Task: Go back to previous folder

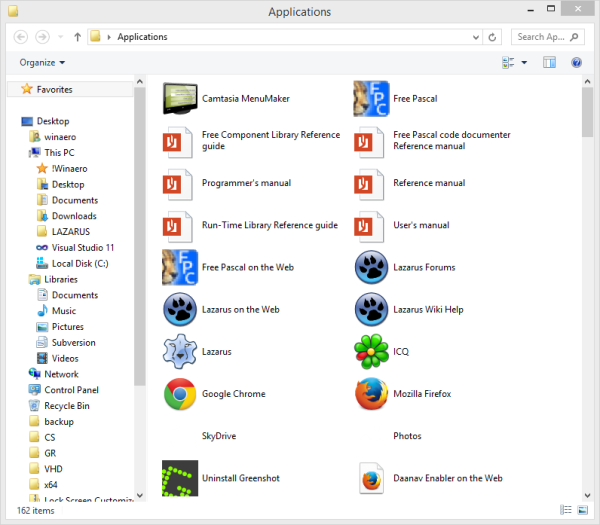Action: pyautogui.click(x=21, y=37)
